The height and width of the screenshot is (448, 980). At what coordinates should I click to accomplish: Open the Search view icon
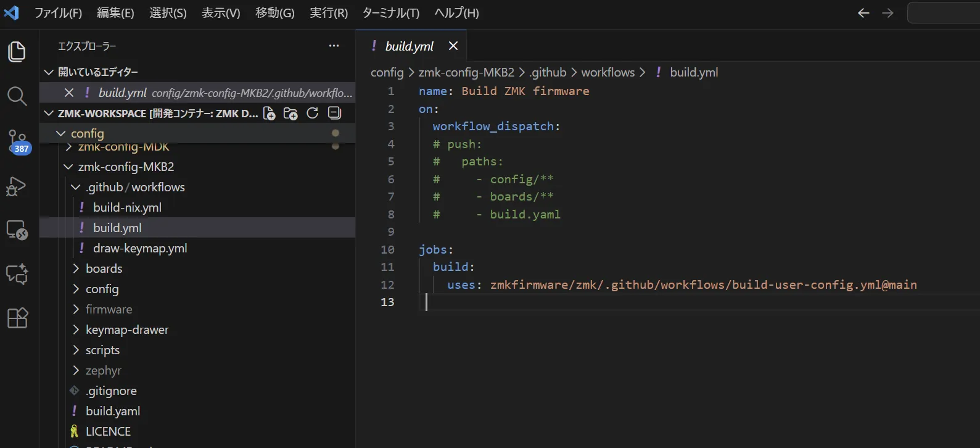tap(17, 96)
